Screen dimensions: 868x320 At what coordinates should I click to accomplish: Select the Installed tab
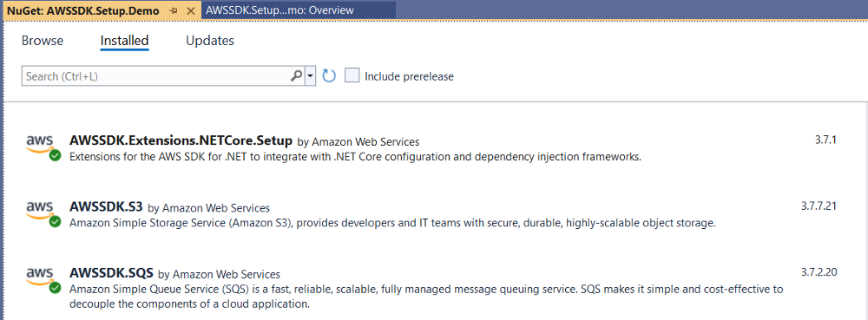tap(124, 41)
